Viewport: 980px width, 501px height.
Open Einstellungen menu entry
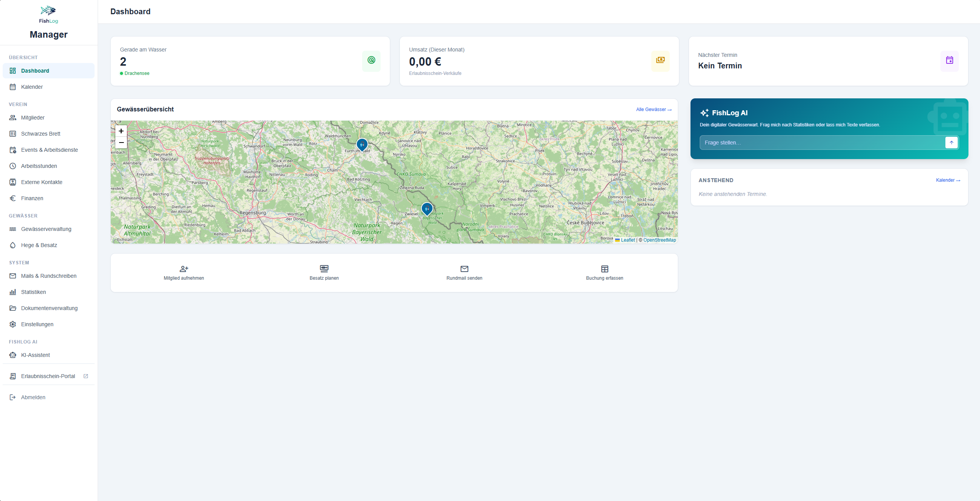click(x=48, y=324)
